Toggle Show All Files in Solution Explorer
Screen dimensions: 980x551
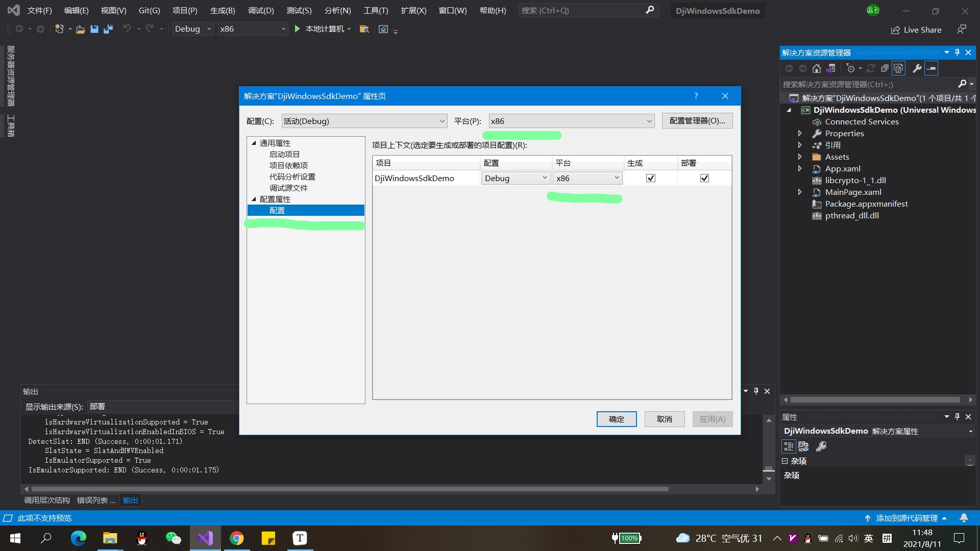click(899, 68)
